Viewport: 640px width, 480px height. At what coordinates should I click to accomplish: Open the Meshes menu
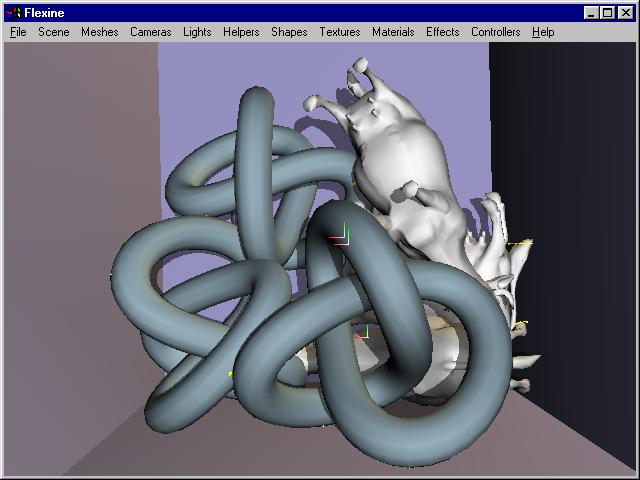[100, 32]
